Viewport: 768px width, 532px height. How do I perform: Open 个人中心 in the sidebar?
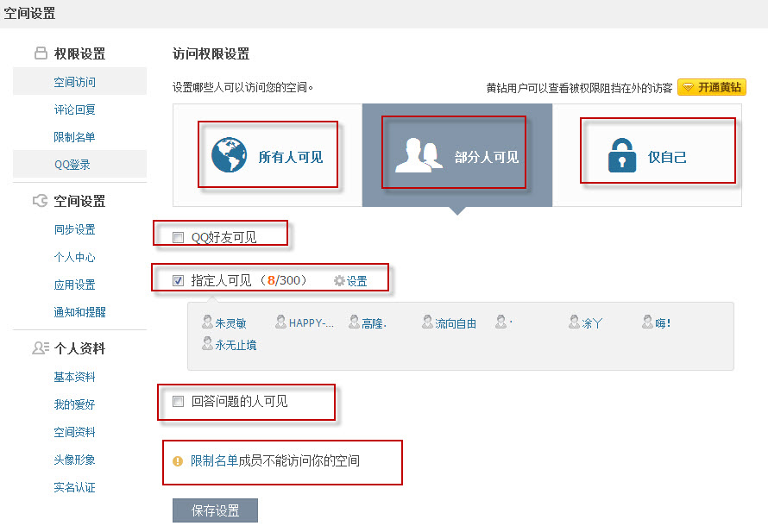click(74, 257)
